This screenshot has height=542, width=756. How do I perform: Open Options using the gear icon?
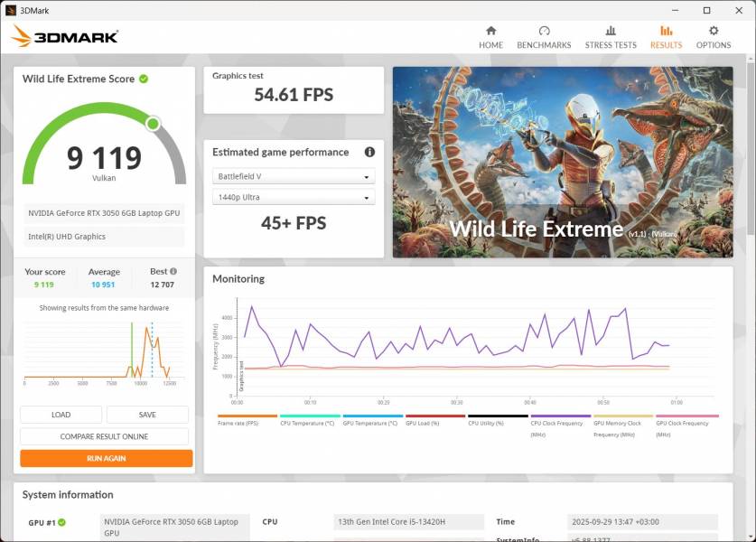pos(714,30)
